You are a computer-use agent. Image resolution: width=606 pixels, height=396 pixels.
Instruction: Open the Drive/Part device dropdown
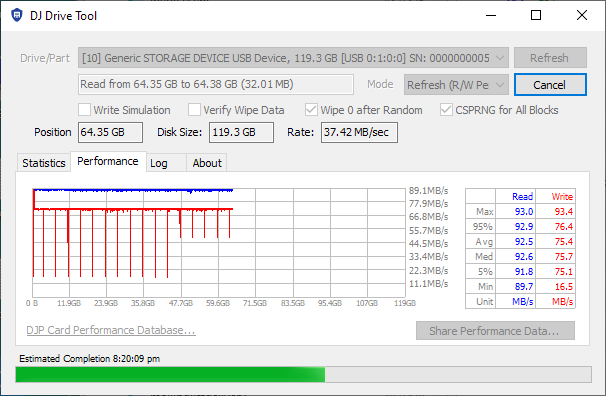click(x=293, y=58)
